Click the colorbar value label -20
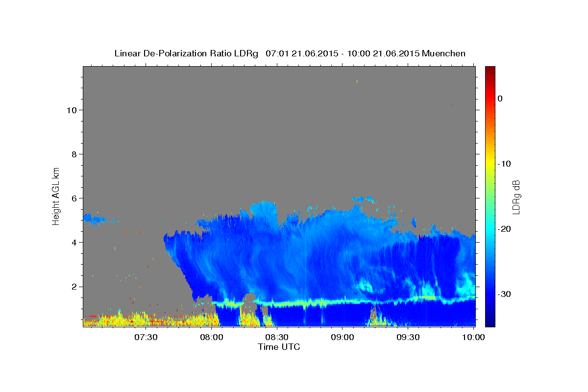Image resolution: width=588 pixels, height=392 pixels. (505, 229)
